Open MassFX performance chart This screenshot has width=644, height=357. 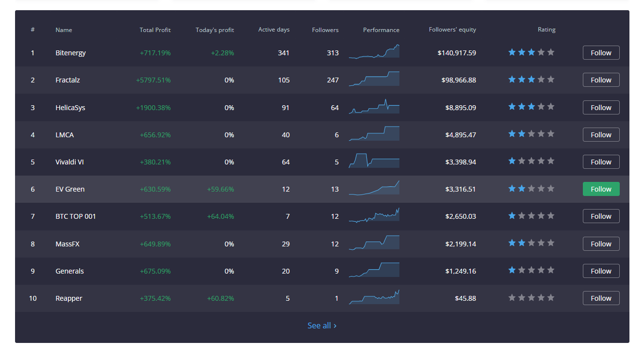click(374, 243)
